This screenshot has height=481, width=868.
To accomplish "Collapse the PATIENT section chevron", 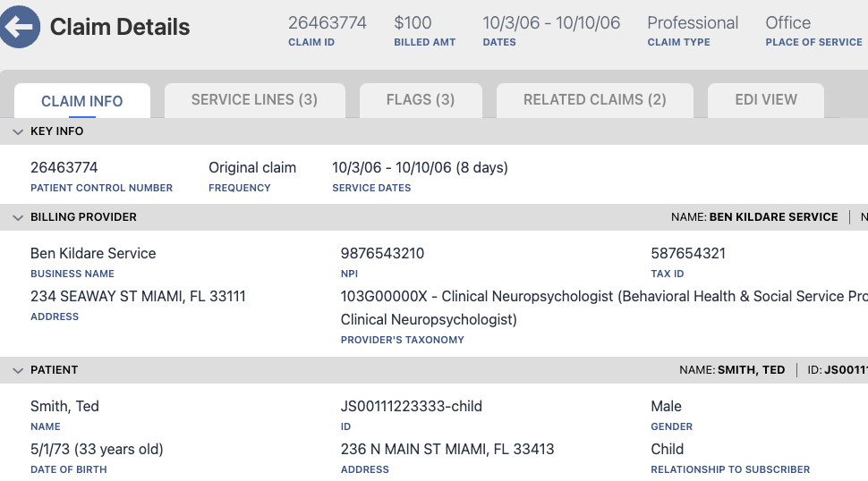I will click(x=18, y=370).
